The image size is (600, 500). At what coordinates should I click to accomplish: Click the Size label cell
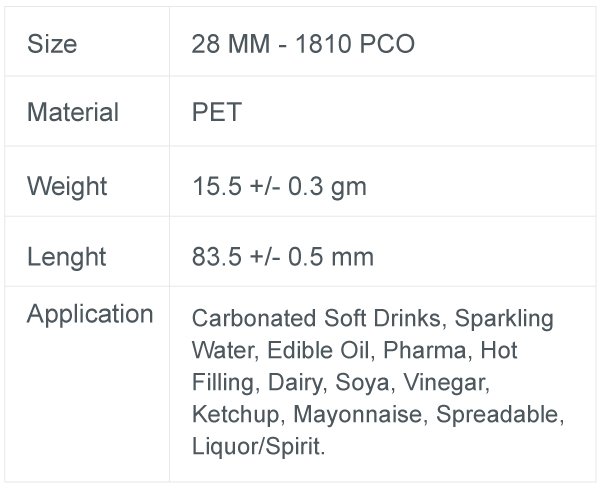87,41
